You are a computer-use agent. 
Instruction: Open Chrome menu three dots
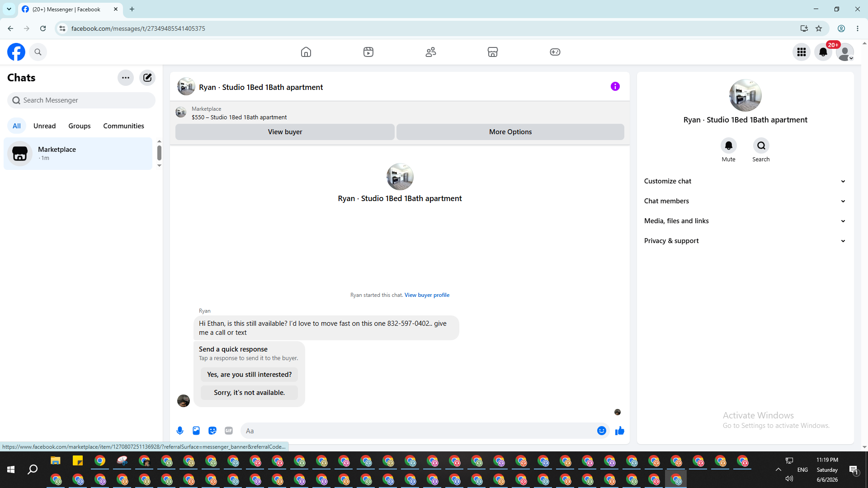pyautogui.click(x=858, y=28)
